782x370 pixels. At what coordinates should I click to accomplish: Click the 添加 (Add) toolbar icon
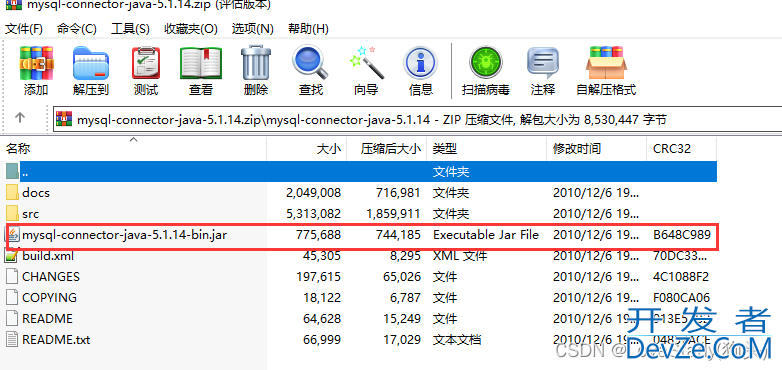tap(36, 63)
